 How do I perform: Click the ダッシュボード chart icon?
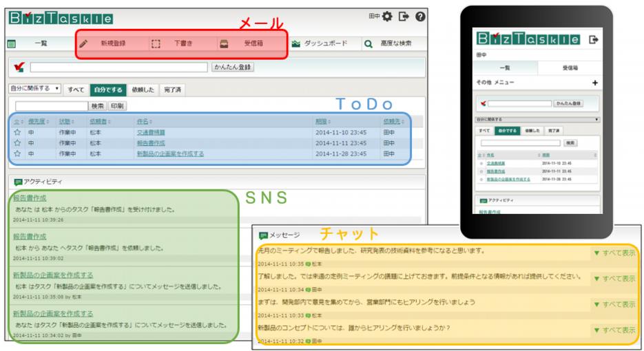(x=295, y=43)
